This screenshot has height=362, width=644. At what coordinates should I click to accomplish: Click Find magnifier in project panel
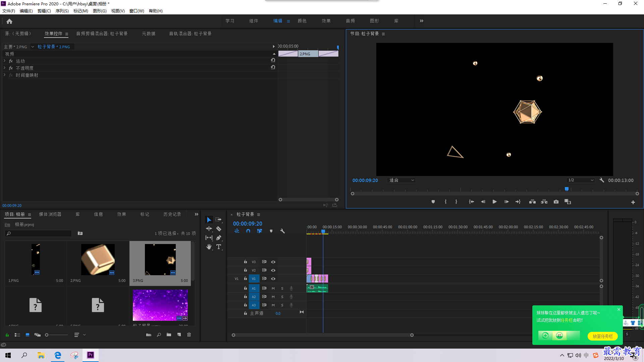(x=159, y=335)
